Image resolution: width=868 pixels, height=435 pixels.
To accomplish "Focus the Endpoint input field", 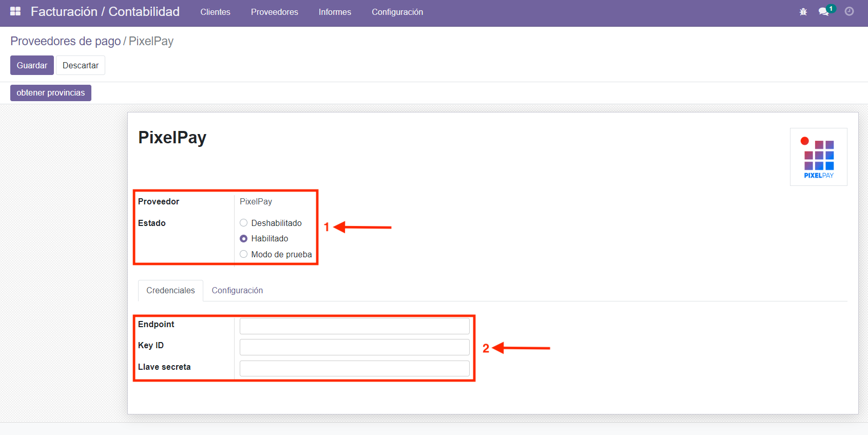I will click(354, 326).
